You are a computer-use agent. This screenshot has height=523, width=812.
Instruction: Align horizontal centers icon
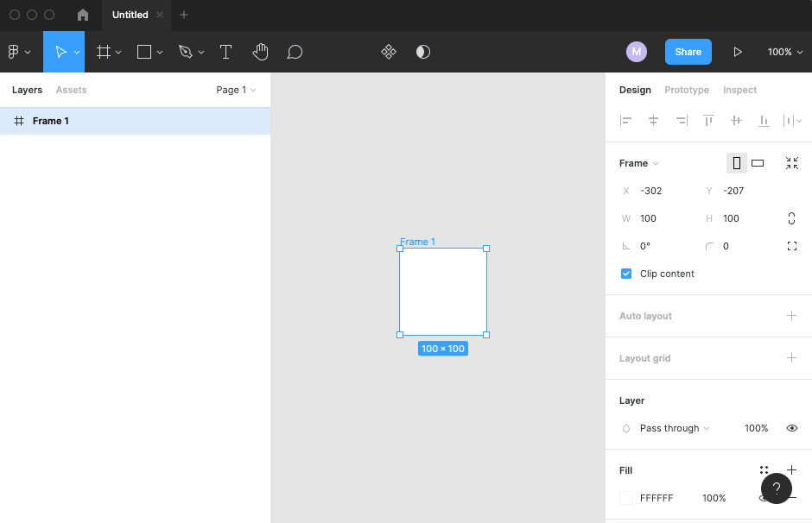[x=654, y=121]
